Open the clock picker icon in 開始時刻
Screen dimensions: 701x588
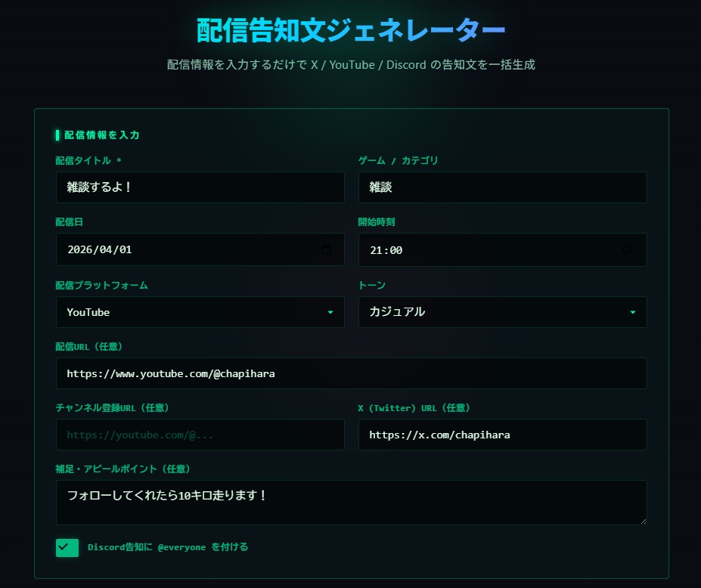[x=627, y=250]
